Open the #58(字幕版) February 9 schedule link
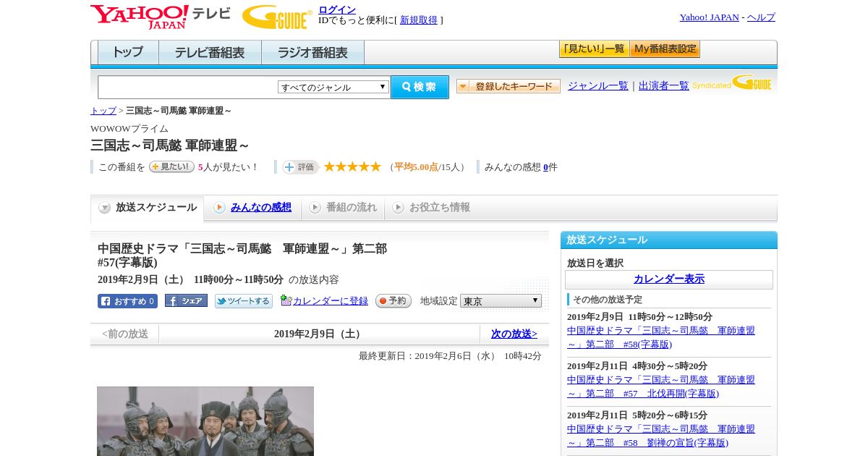Image resolution: width=868 pixels, height=456 pixels. coord(661,337)
